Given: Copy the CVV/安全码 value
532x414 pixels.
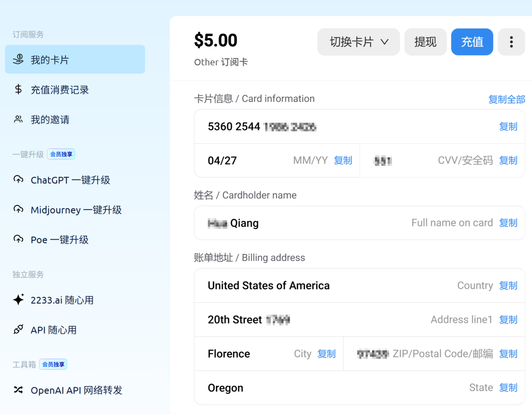Looking at the screenshot, I should click(508, 160).
